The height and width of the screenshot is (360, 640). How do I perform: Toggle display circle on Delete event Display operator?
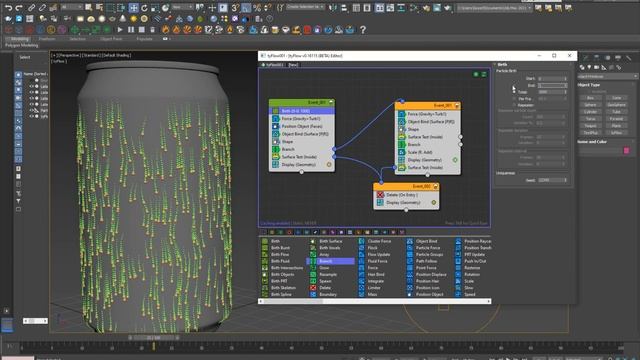433,202
